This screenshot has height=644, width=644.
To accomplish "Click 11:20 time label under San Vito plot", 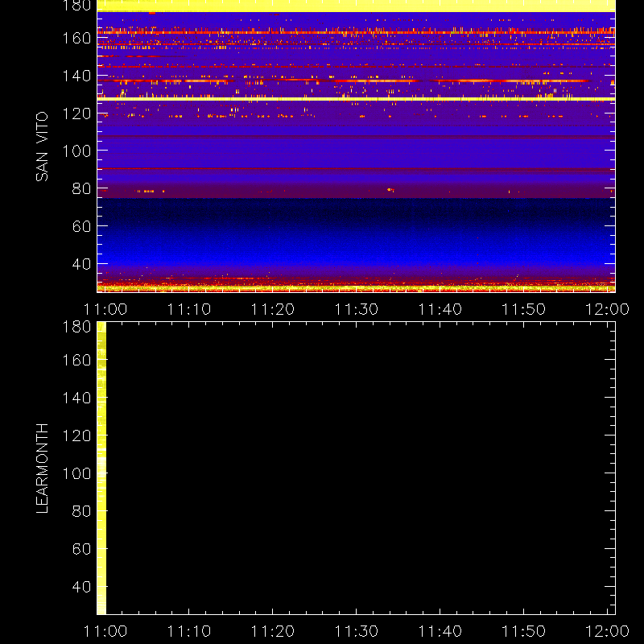I will tap(273, 309).
